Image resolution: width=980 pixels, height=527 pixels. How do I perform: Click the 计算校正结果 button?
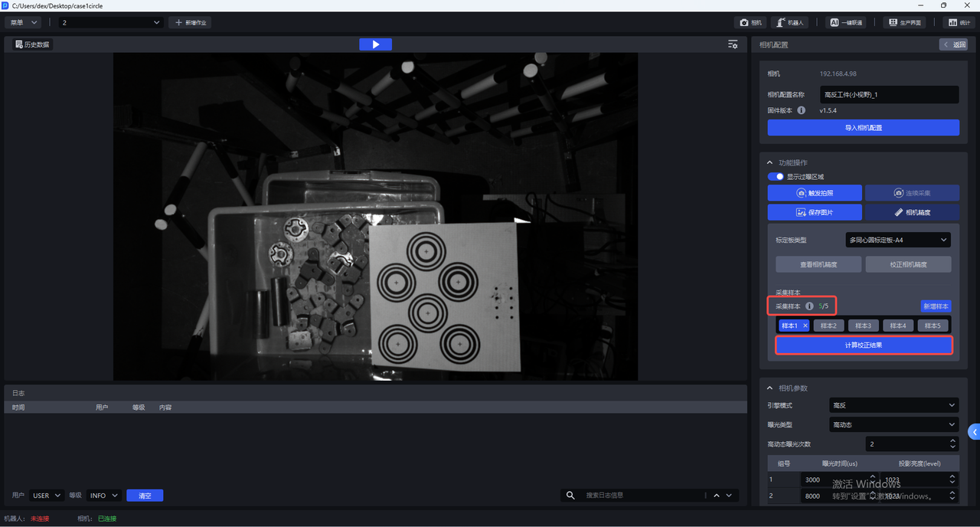[863, 345]
